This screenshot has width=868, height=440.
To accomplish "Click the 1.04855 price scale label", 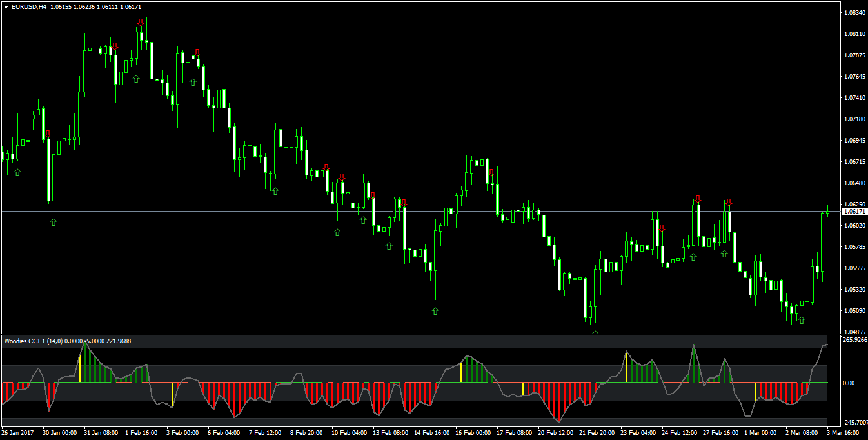I will tap(854, 332).
